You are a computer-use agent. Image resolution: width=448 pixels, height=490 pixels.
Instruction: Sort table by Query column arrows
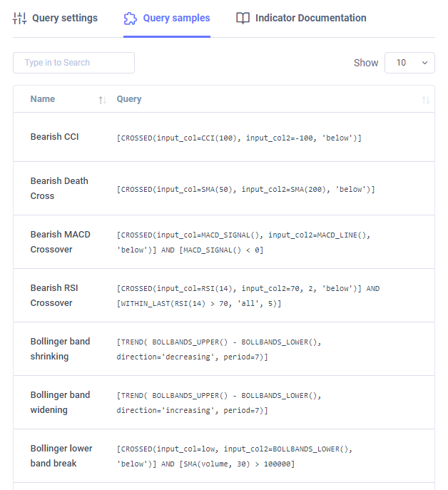[425, 100]
